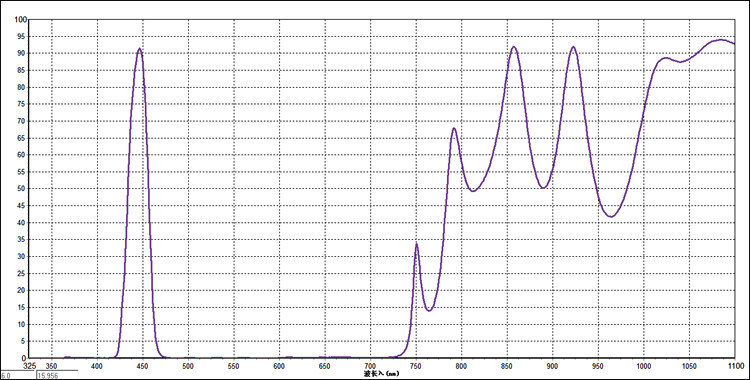Viewport: 750px width, 380px height.
Task: Click the 600 x-axis tick label
Action: coord(279,366)
